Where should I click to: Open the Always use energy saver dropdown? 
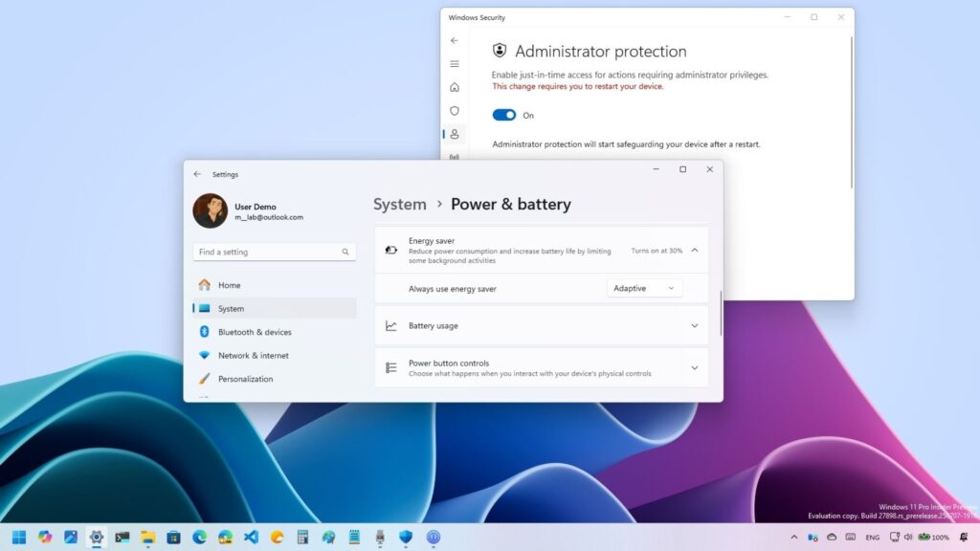(x=644, y=288)
